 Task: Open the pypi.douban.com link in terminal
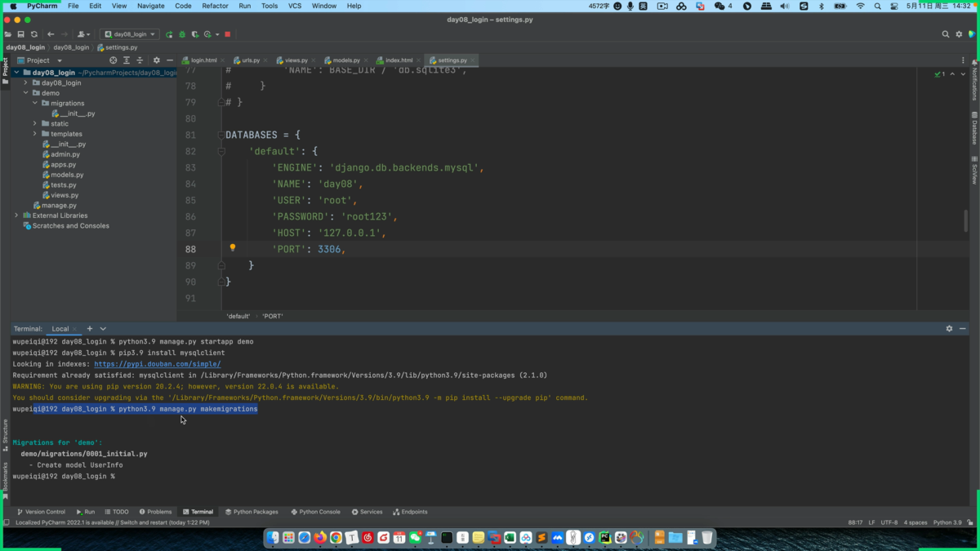(157, 364)
